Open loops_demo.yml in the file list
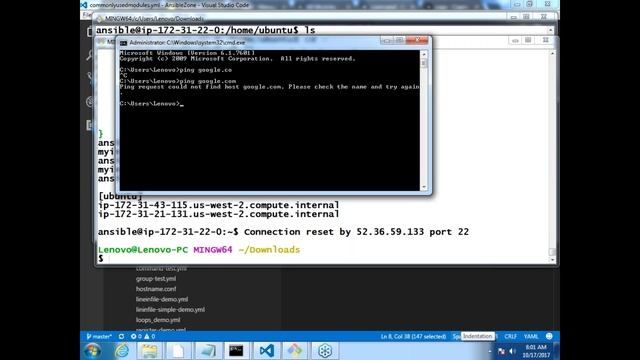The height and width of the screenshot is (360, 640). click(158, 320)
